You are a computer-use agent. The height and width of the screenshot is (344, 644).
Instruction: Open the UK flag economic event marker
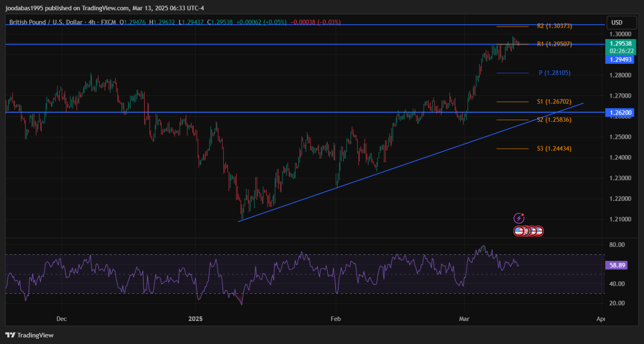(x=526, y=231)
